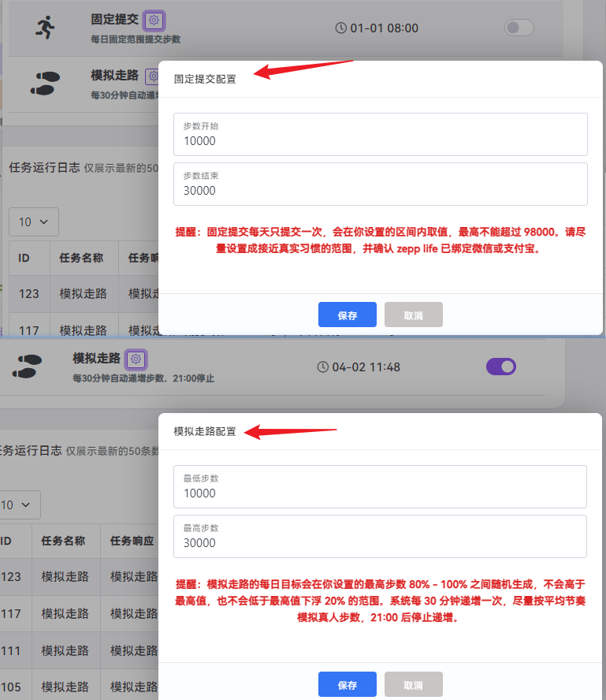Click the 步数结束 input field
606x700 pixels.
pyautogui.click(x=380, y=184)
